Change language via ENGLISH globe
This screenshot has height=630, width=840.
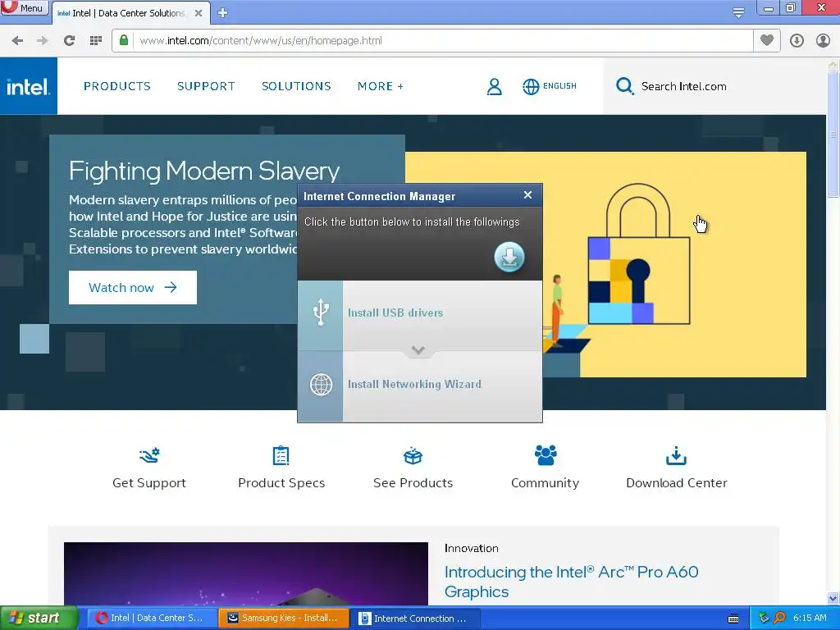(549, 86)
